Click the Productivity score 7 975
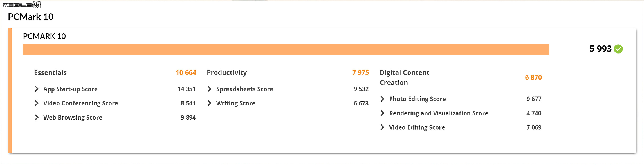Image resolution: width=644 pixels, height=165 pixels. [x=360, y=72]
